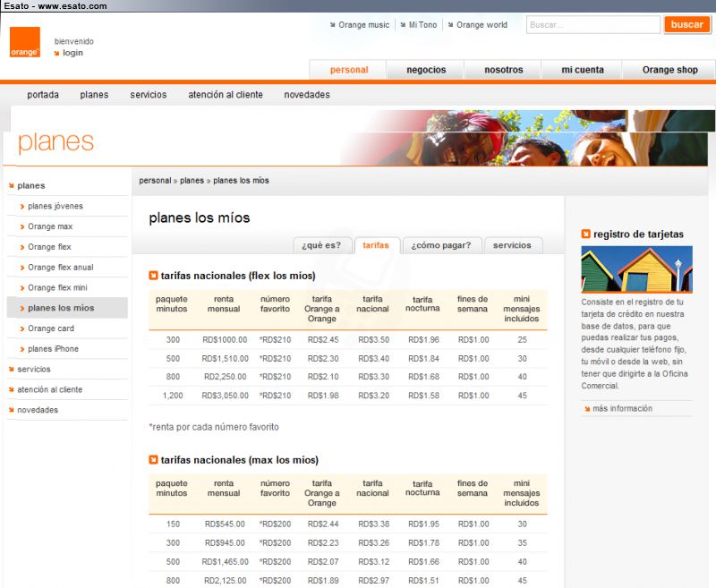
Task: Click the chevron icon beside Orange max
Action: pyautogui.click(x=21, y=227)
